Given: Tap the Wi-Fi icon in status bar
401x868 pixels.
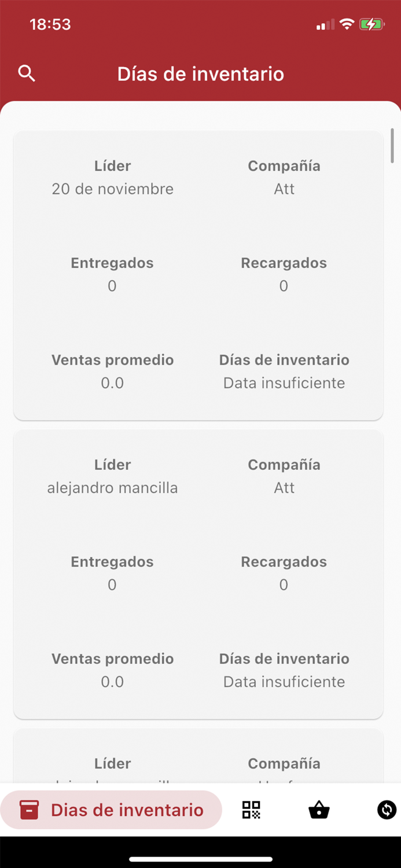Looking at the screenshot, I should point(346,24).
